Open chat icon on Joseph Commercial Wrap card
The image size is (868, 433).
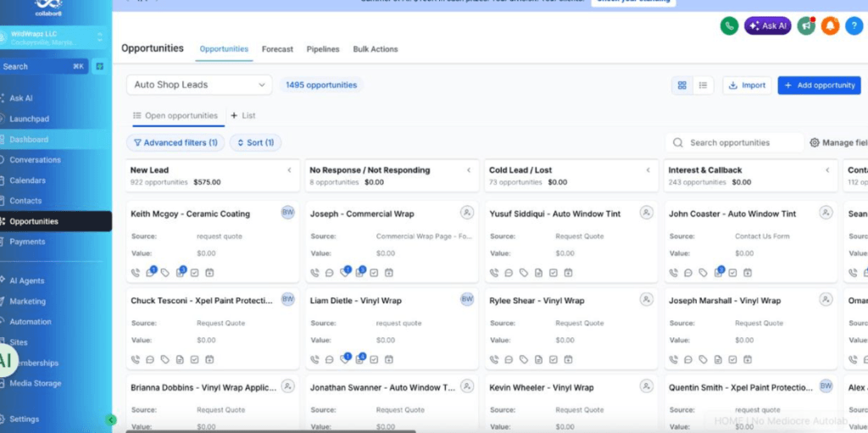pyautogui.click(x=330, y=272)
